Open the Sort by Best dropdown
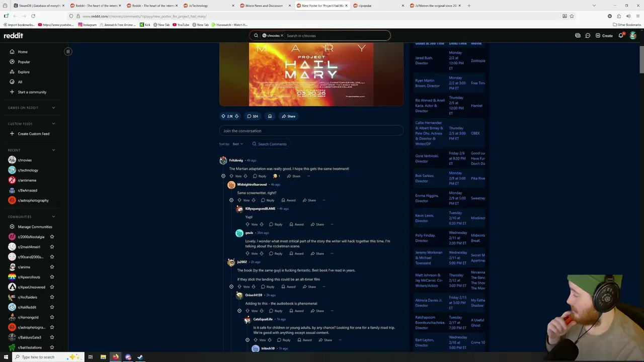644x362 pixels. click(x=237, y=144)
